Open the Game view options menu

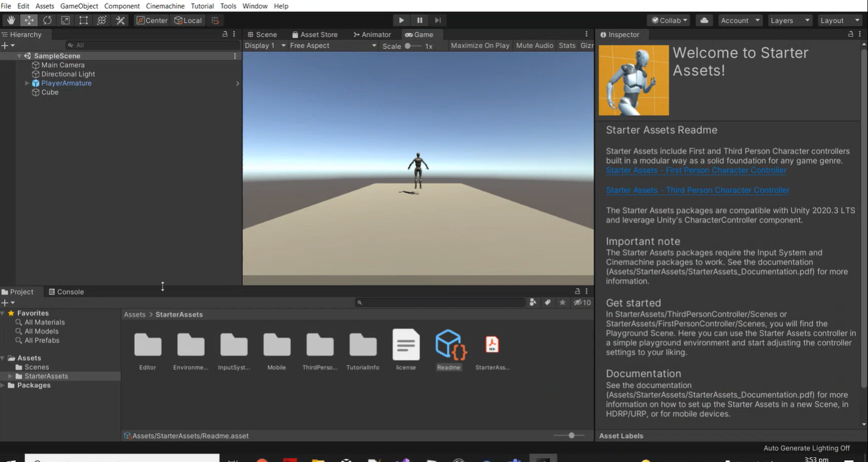pos(587,34)
